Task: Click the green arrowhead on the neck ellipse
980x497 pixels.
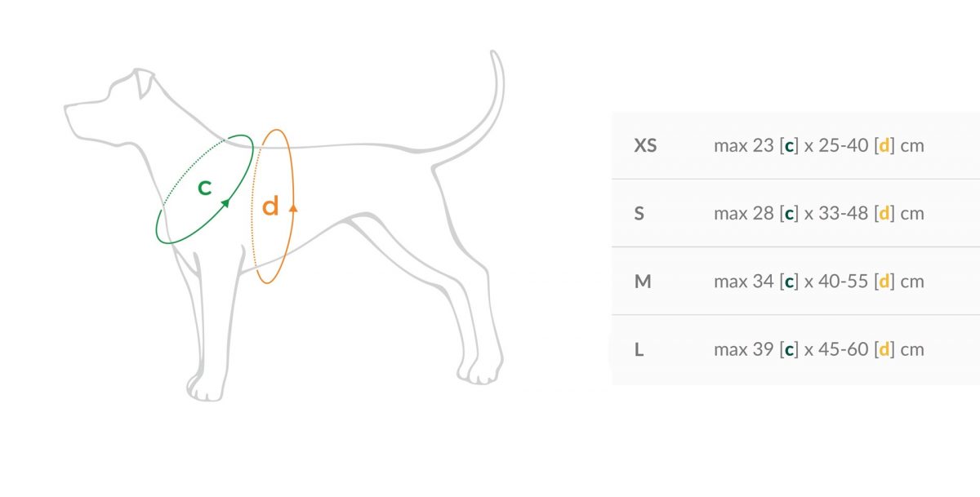Action: pyautogui.click(x=226, y=202)
